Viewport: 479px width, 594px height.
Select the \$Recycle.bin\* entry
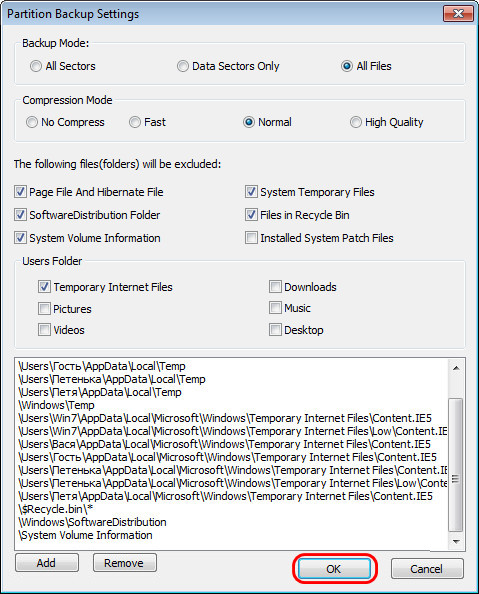pos(56,509)
